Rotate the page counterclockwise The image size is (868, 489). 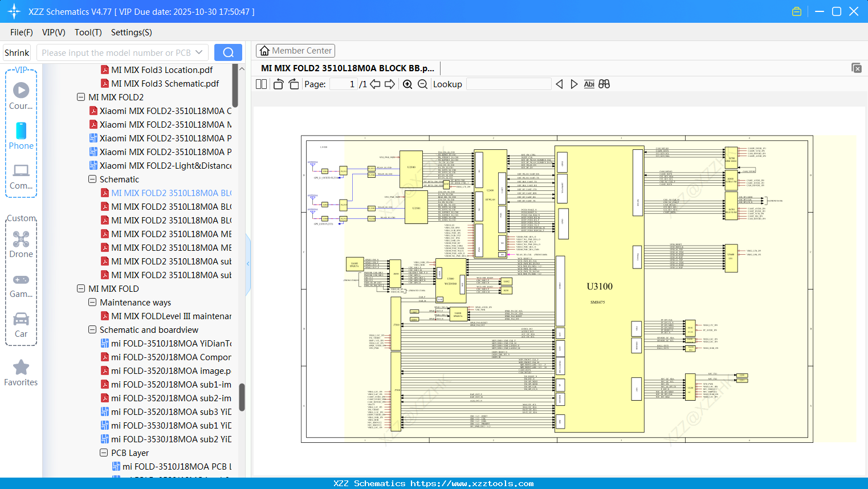(278, 84)
